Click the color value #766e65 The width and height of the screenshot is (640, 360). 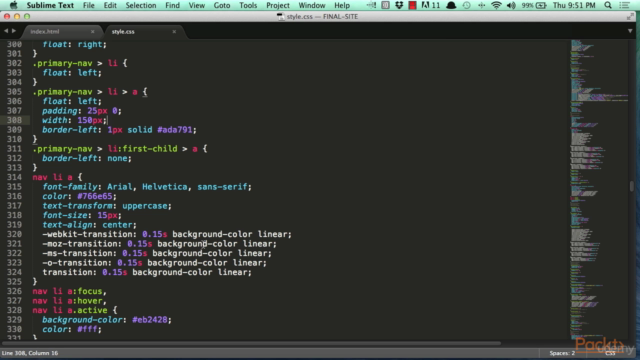point(95,196)
